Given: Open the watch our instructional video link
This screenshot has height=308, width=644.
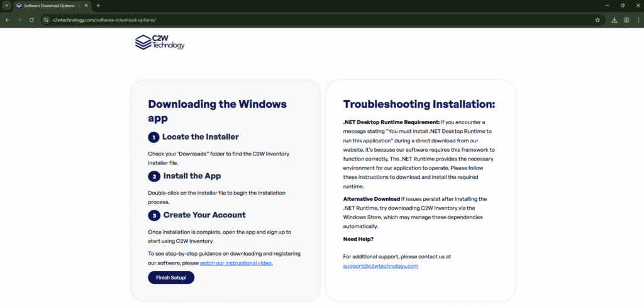Looking at the screenshot, I should [x=236, y=263].
